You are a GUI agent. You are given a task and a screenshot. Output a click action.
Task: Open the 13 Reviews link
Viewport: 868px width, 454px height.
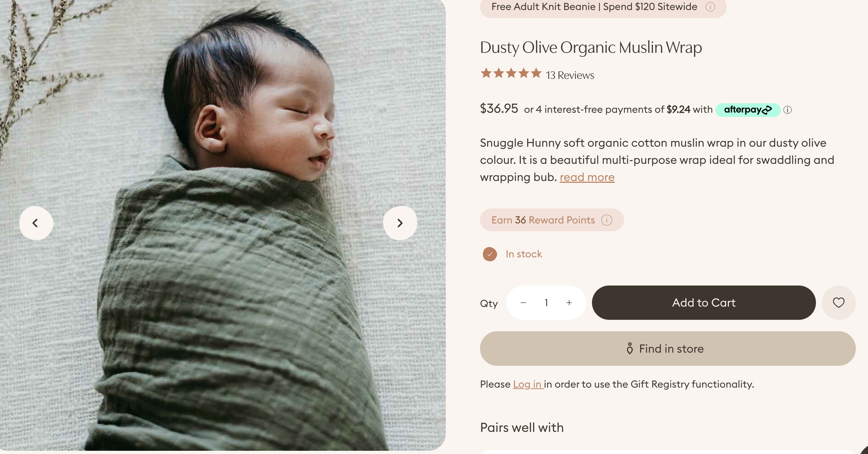pyautogui.click(x=570, y=75)
